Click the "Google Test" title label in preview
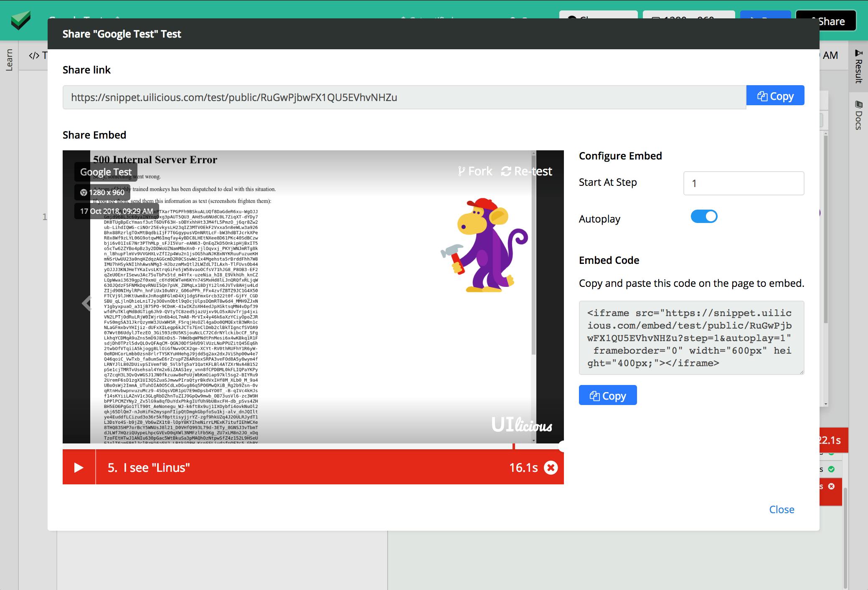Viewport: 868px width, 590px height. [106, 172]
